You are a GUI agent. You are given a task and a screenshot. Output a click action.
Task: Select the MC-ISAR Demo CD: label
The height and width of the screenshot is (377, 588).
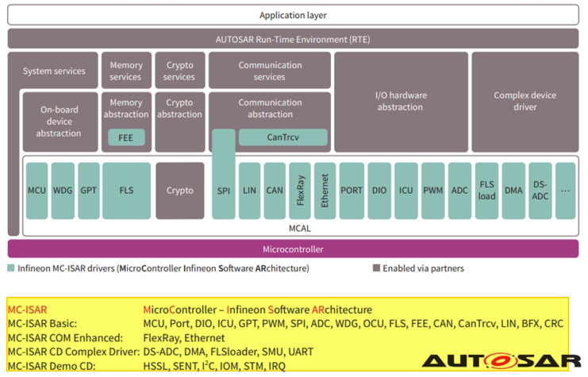pyautogui.click(x=52, y=366)
